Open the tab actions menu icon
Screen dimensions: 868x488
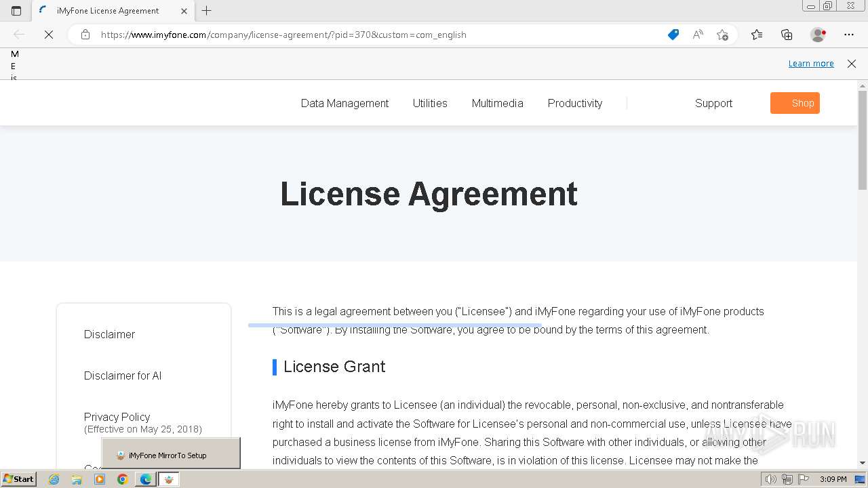[16, 11]
